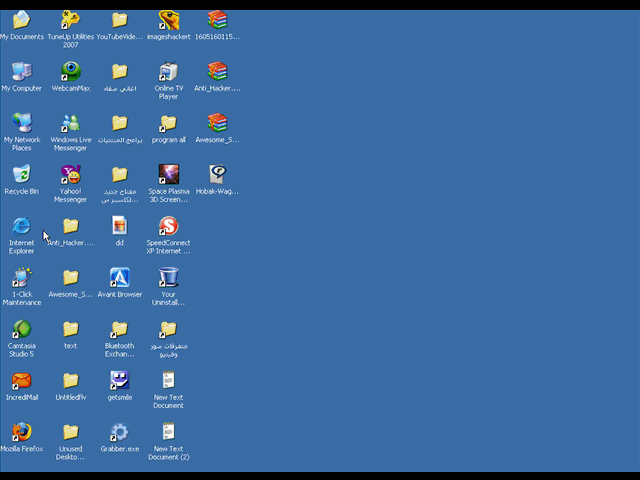Image resolution: width=640 pixels, height=480 pixels.
Task: Click the Grabber.exe gear icon
Action: coord(120,432)
